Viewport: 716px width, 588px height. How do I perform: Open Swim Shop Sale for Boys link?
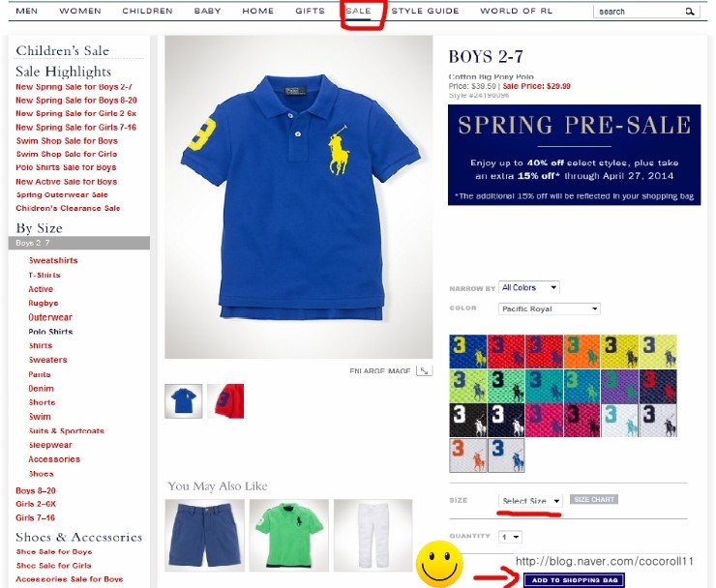(x=67, y=141)
